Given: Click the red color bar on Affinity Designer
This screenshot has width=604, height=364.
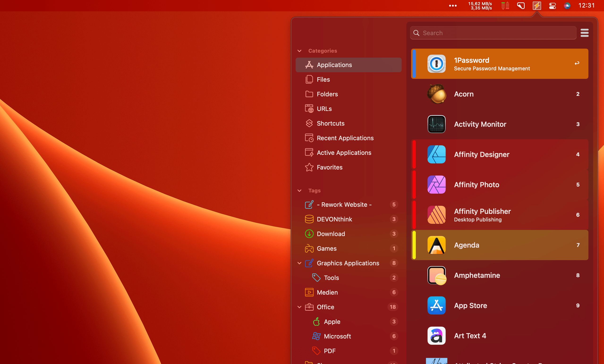Looking at the screenshot, I should (x=414, y=154).
